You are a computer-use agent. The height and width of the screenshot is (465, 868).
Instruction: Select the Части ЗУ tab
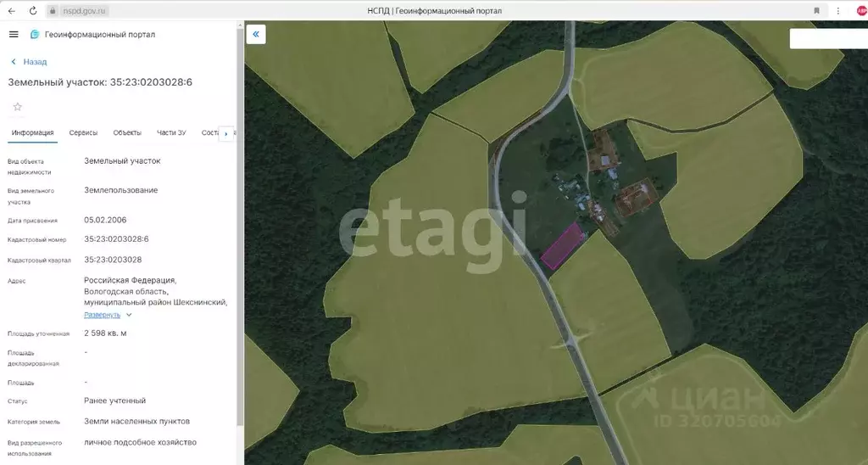point(171,133)
